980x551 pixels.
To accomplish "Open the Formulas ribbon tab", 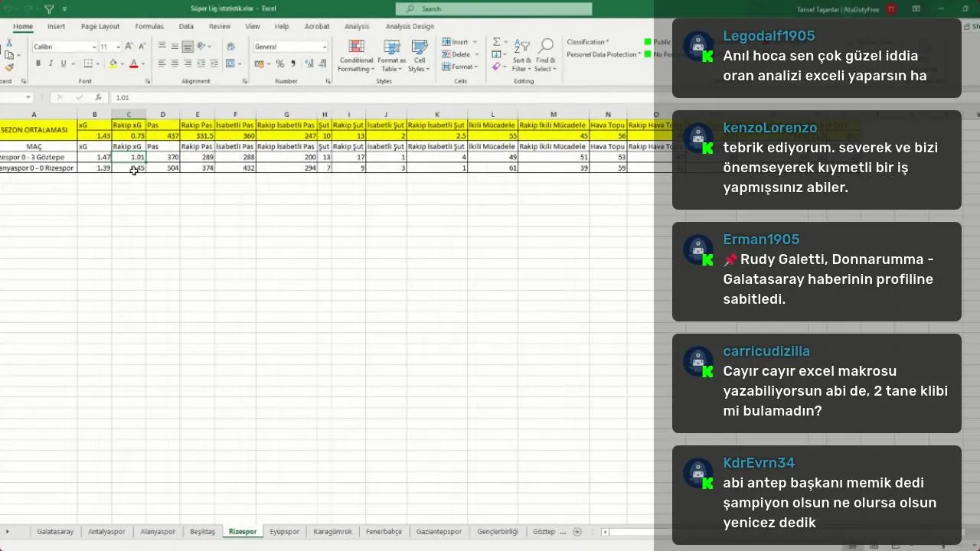I will pos(149,26).
